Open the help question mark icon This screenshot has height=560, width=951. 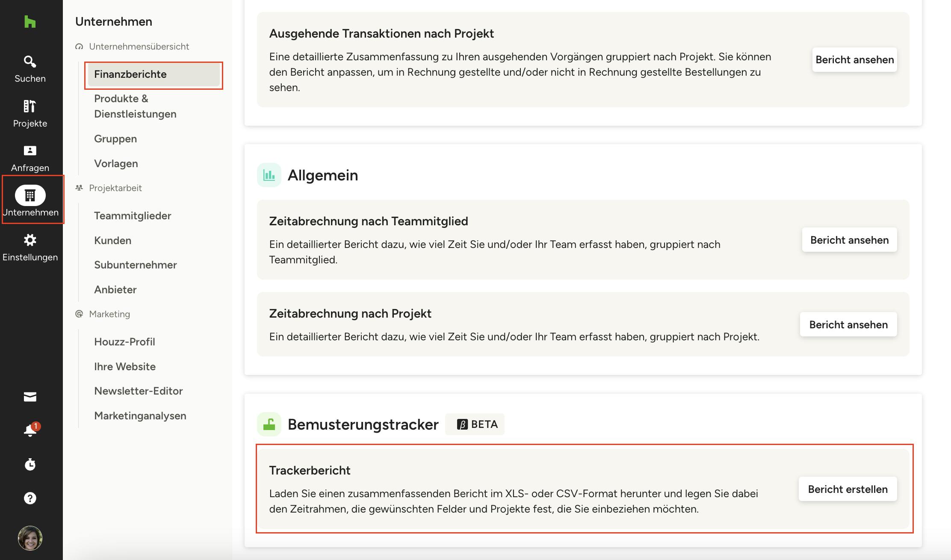coord(30,498)
